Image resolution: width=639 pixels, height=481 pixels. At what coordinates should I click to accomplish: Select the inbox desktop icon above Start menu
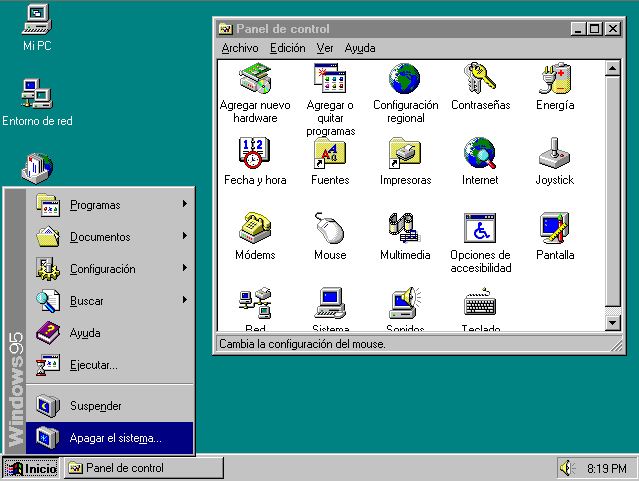coord(37,168)
